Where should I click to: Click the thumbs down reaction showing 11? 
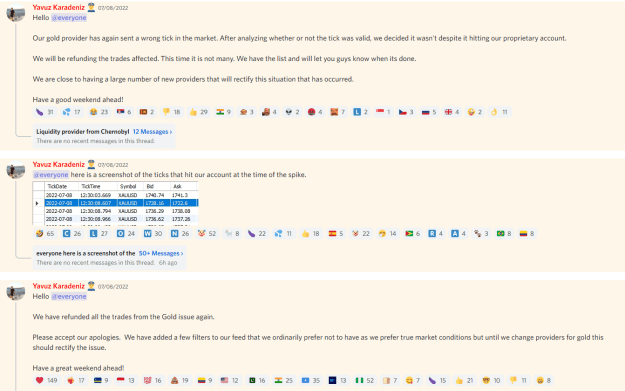pyautogui.click(x=519, y=380)
